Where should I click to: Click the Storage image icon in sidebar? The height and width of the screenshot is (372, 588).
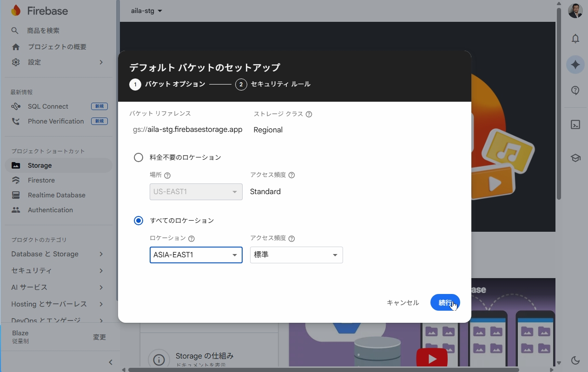16,165
